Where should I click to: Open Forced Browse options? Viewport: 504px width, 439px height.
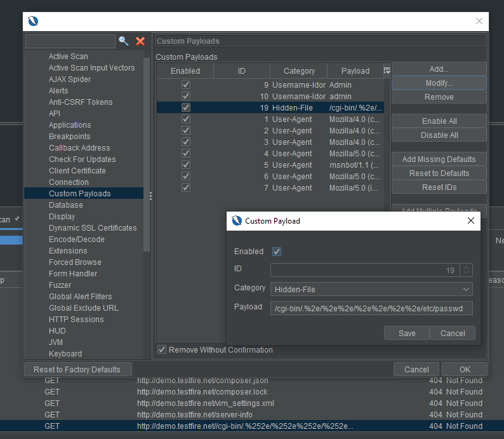(75, 262)
